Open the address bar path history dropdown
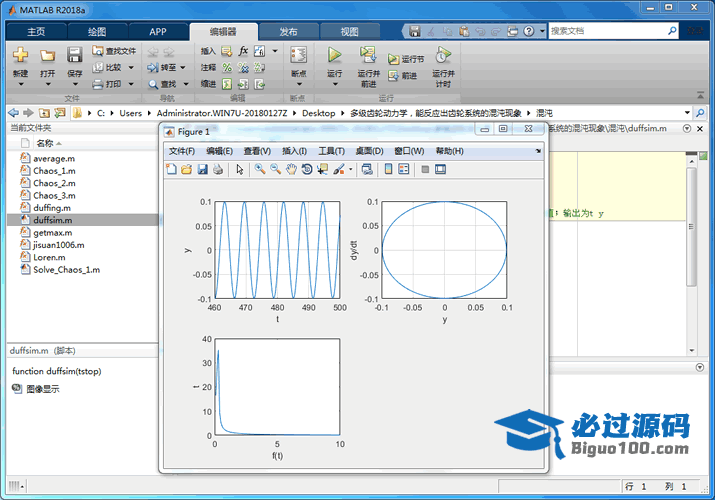 pyautogui.click(x=687, y=113)
